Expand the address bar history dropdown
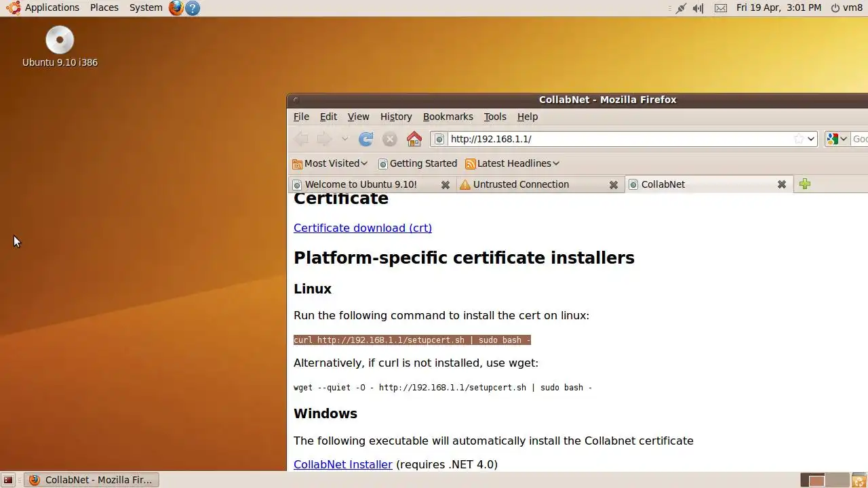This screenshot has height=488, width=868. (810, 139)
